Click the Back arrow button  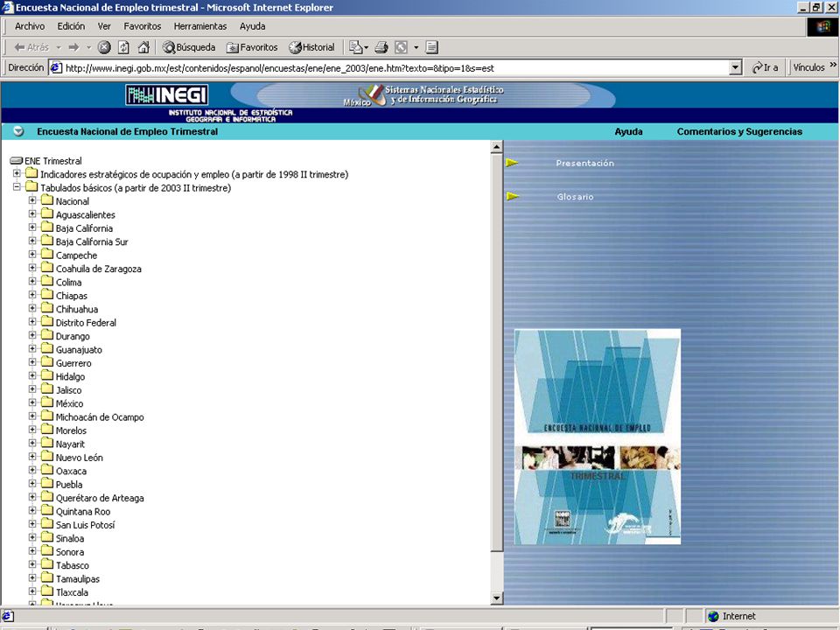click(x=31, y=47)
